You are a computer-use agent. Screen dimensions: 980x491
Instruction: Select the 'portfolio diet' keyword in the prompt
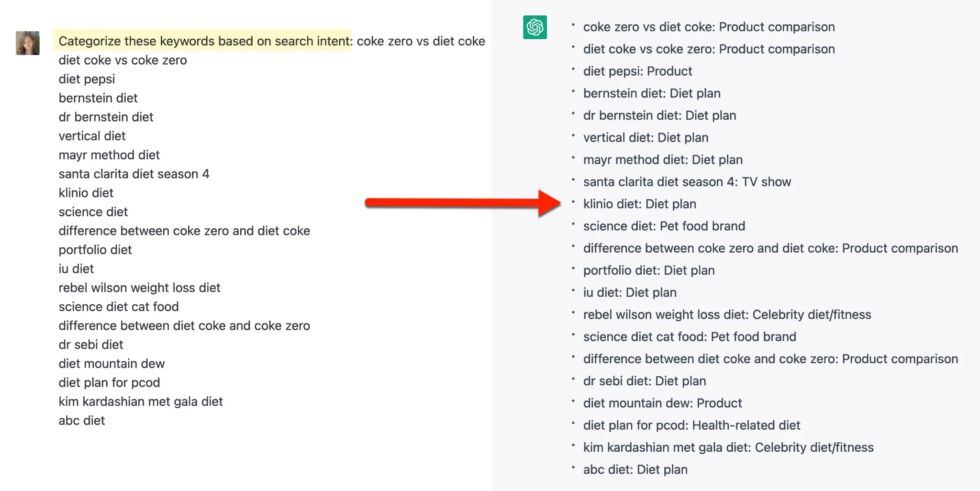click(95, 250)
